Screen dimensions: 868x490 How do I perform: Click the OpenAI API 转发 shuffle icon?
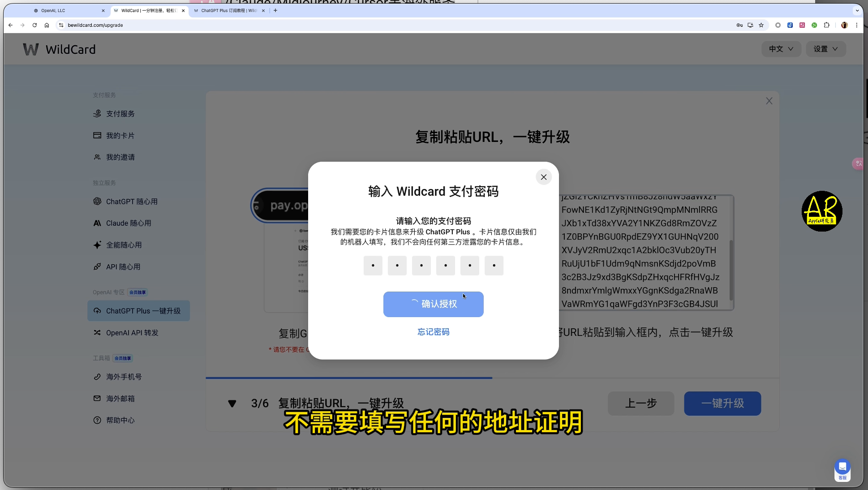pyautogui.click(x=97, y=333)
